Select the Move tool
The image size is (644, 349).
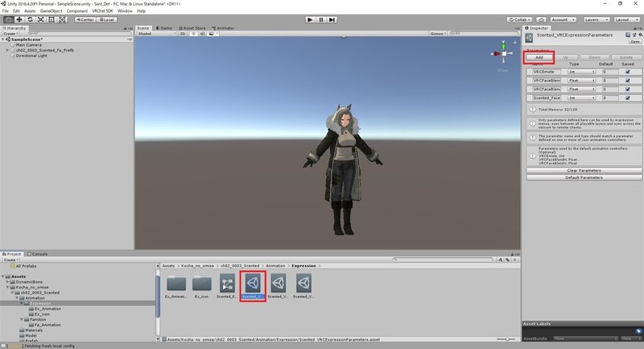click(x=19, y=19)
